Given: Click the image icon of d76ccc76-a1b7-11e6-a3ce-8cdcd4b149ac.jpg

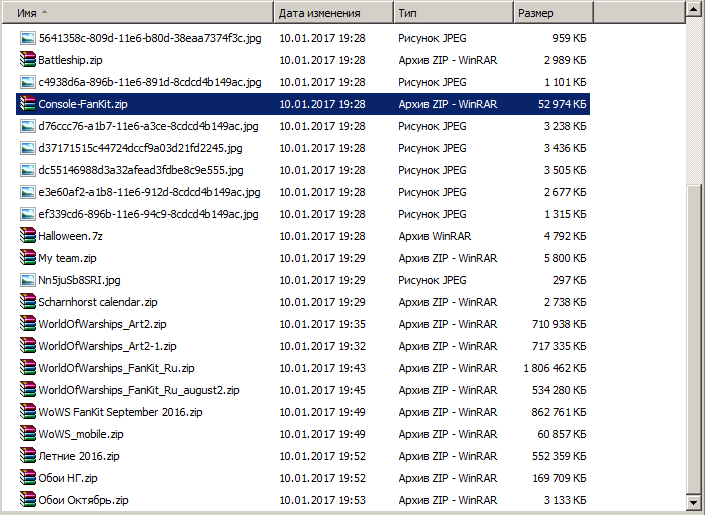Looking at the screenshot, I should pos(27,126).
